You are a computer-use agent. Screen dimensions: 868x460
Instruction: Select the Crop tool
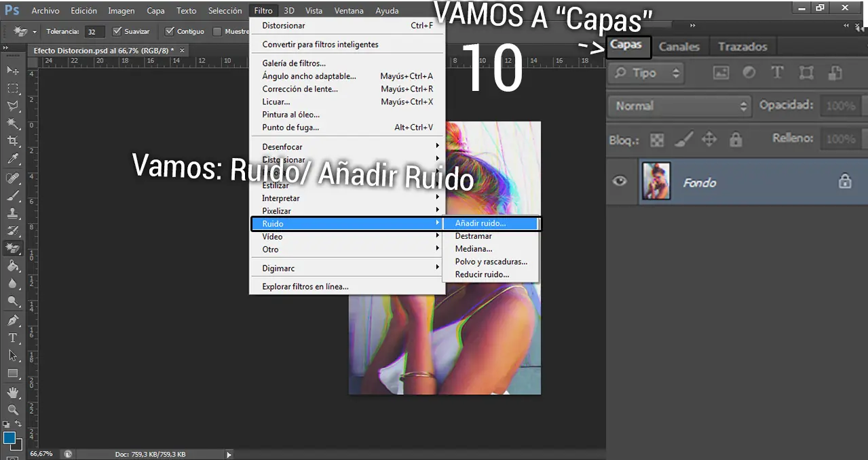point(13,141)
